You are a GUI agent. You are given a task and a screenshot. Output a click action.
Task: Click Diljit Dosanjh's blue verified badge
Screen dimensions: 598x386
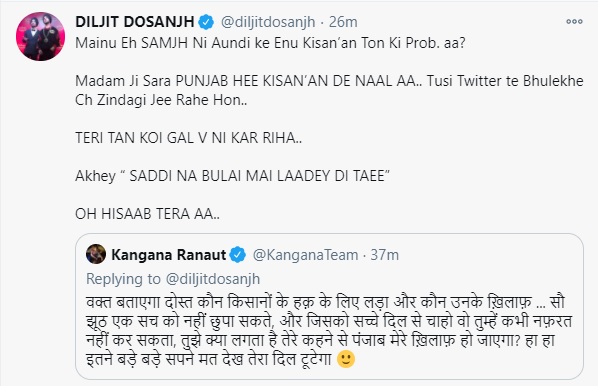pyautogui.click(x=206, y=23)
